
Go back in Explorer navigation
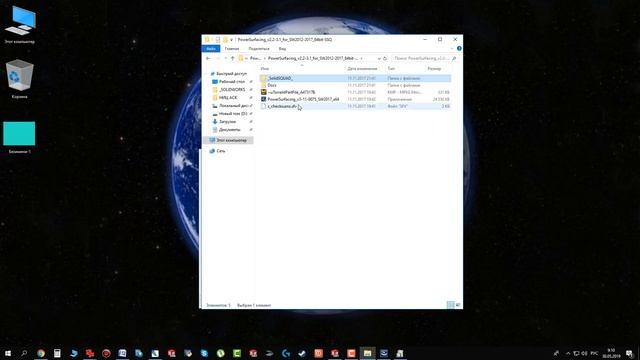click(208, 58)
